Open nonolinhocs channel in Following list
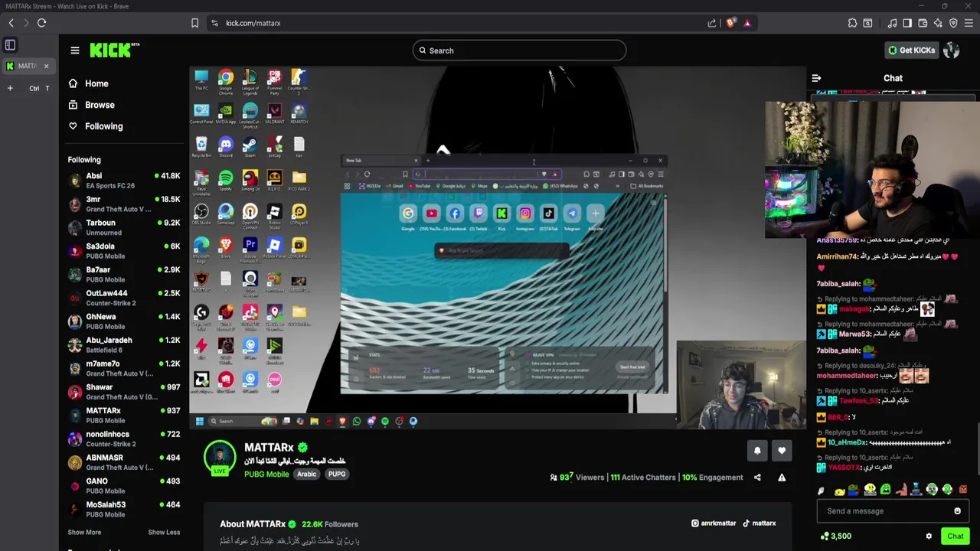Screen dimensions: 980x551 124,439
